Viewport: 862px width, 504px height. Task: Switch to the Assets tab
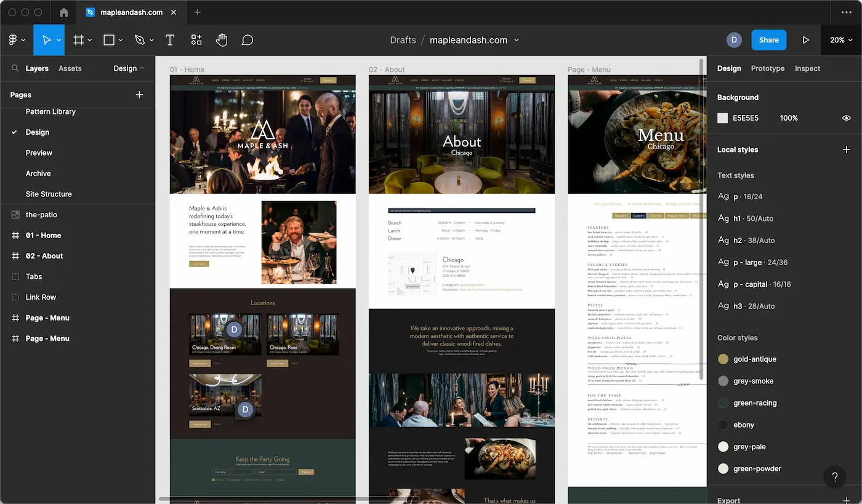tap(70, 68)
